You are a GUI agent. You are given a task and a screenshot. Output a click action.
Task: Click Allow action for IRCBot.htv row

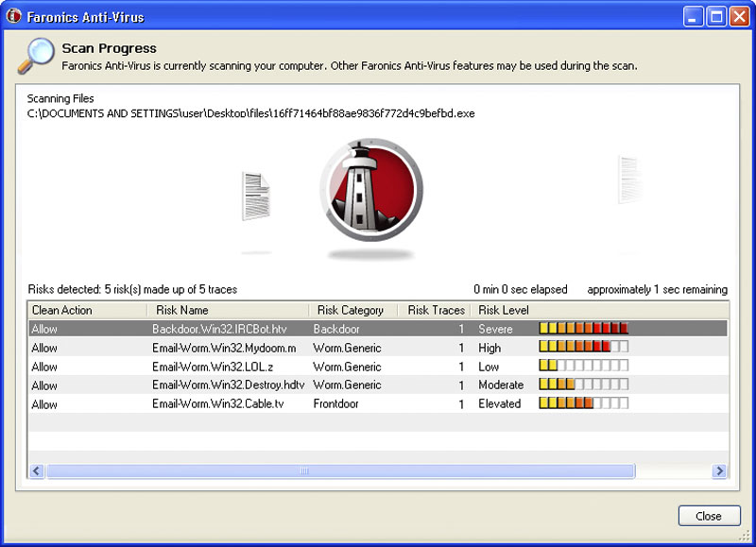coord(44,329)
